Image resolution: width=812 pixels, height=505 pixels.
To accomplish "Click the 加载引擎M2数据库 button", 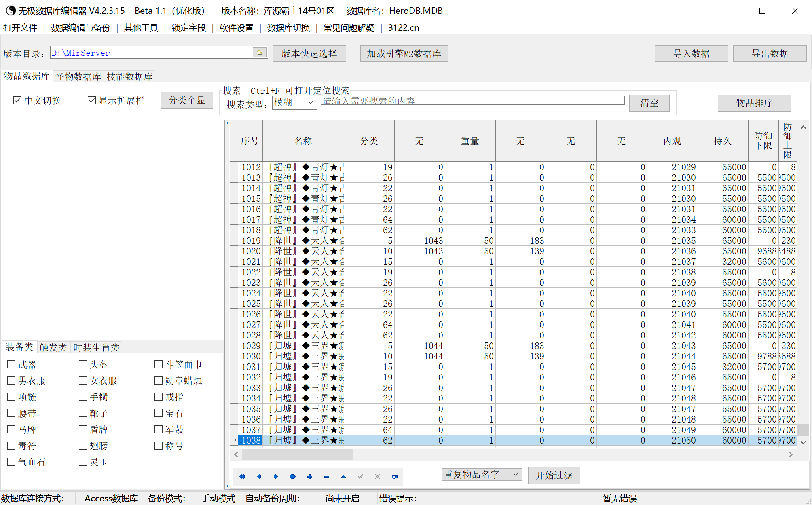I will pos(404,53).
